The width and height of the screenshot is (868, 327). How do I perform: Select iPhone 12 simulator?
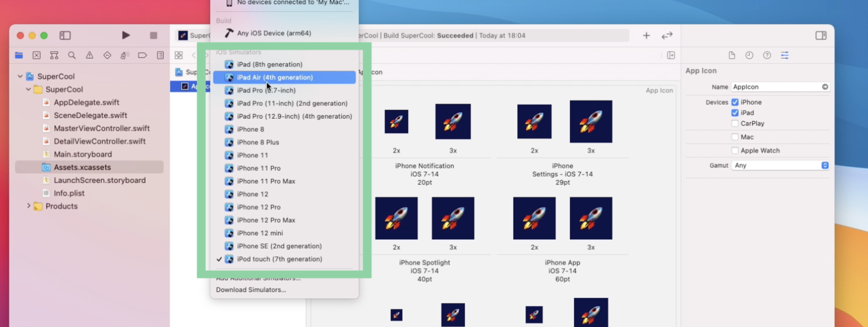tap(285, 194)
